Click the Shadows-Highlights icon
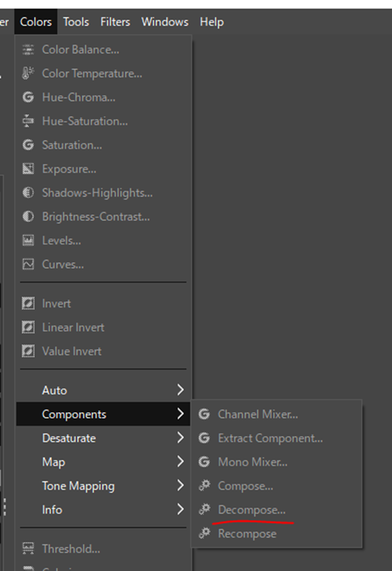 pos(28,193)
